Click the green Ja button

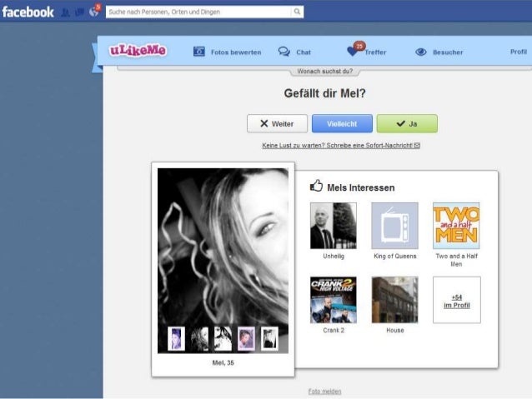[407, 123]
